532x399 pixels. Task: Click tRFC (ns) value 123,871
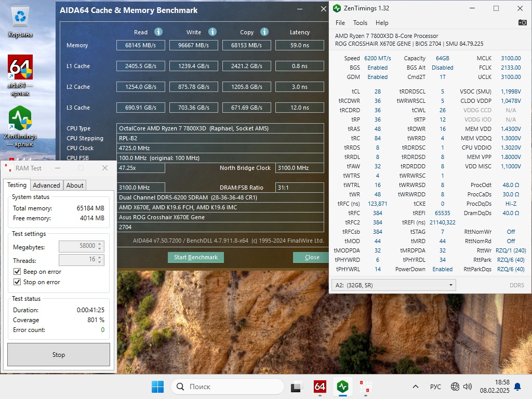378,204
